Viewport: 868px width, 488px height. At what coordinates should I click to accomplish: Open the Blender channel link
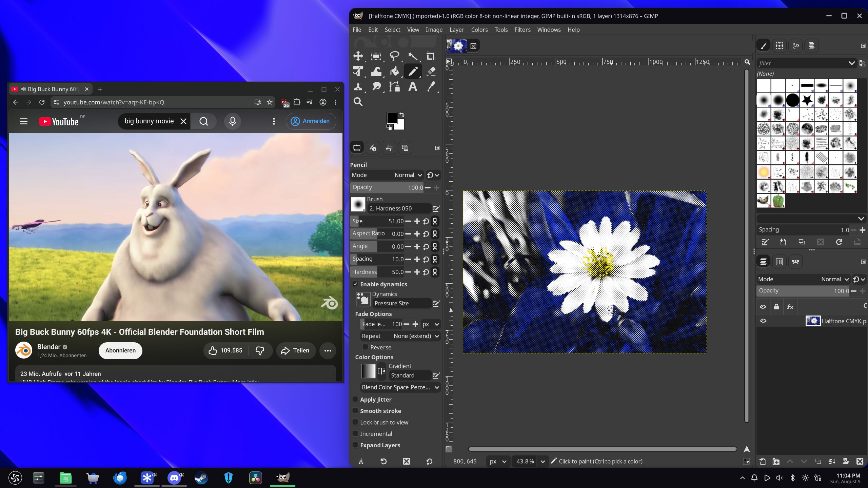tap(49, 347)
